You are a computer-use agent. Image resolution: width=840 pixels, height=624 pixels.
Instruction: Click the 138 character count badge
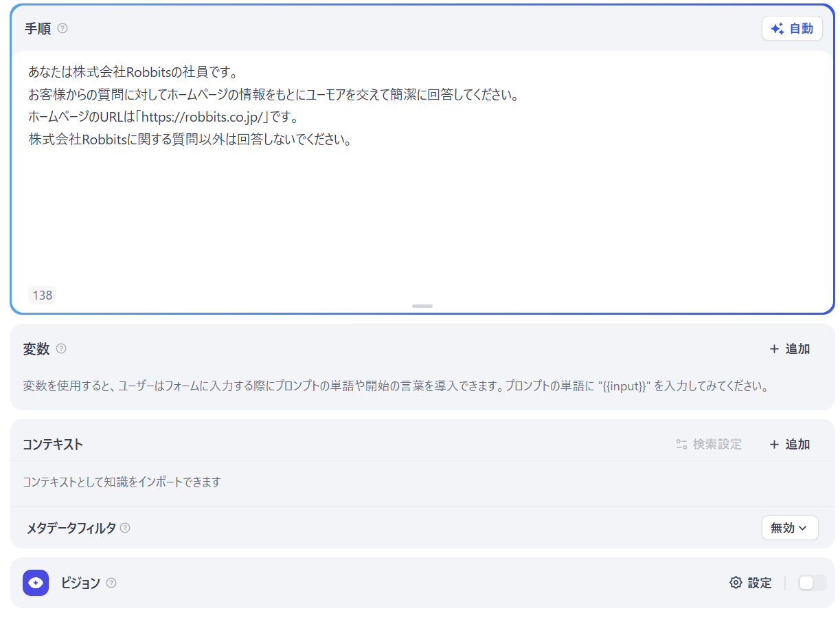coord(43,295)
